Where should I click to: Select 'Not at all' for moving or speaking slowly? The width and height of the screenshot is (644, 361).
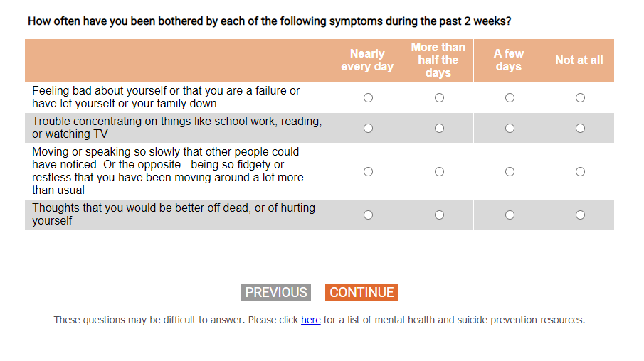pos(580,172)
